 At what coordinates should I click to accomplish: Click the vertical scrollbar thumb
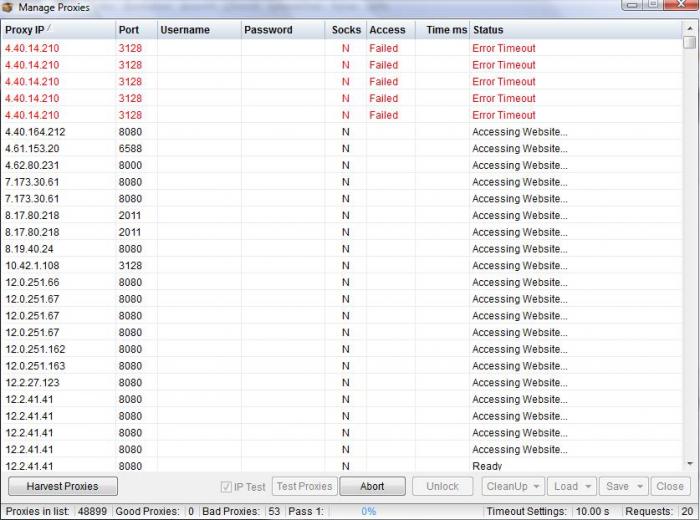pyautogui.click(x=690, y=42)
